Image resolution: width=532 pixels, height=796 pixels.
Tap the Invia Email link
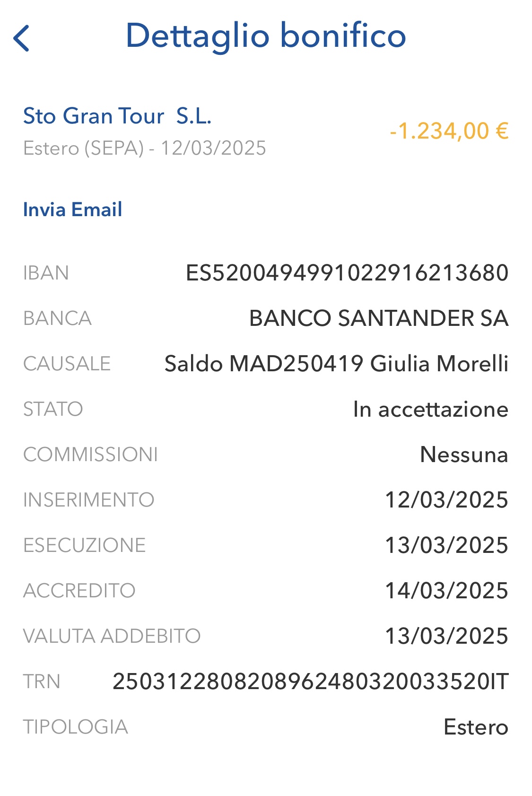72,210
